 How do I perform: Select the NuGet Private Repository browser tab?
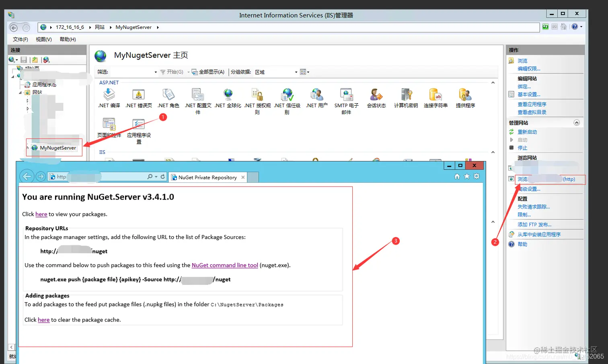207,177
